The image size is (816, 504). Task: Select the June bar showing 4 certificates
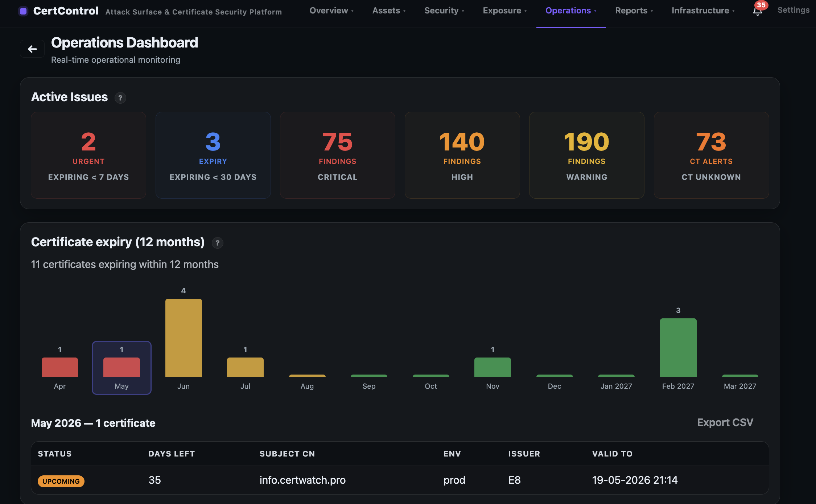click(x=184, y=337)
